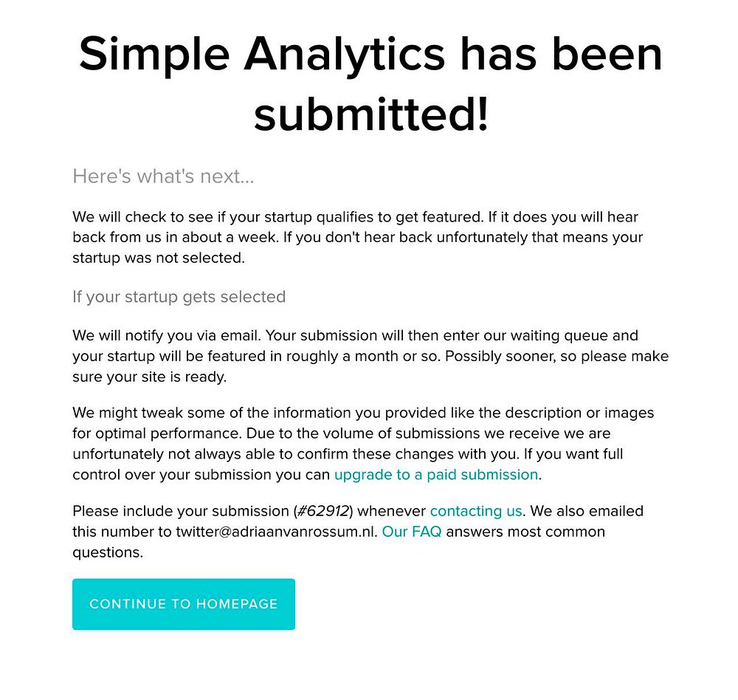
Task: Click the word "submitted!" in the heading
Action: [371, 114]
